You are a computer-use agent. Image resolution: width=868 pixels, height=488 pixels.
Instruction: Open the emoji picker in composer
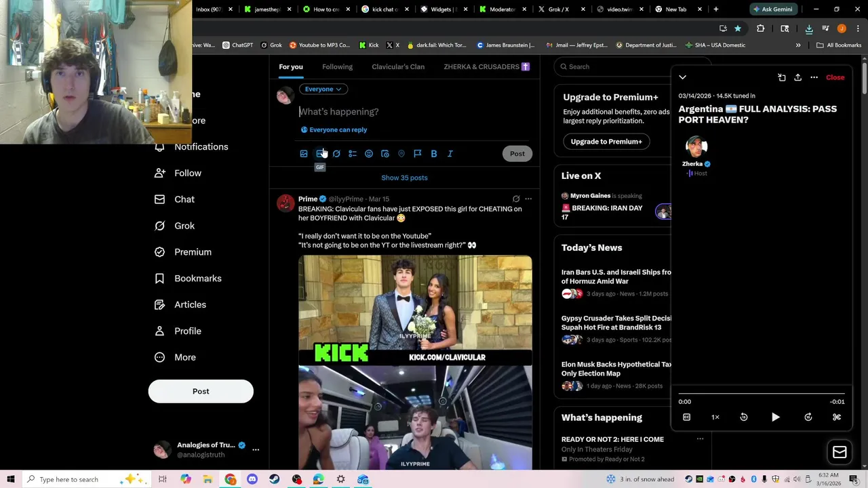(369, 154)
